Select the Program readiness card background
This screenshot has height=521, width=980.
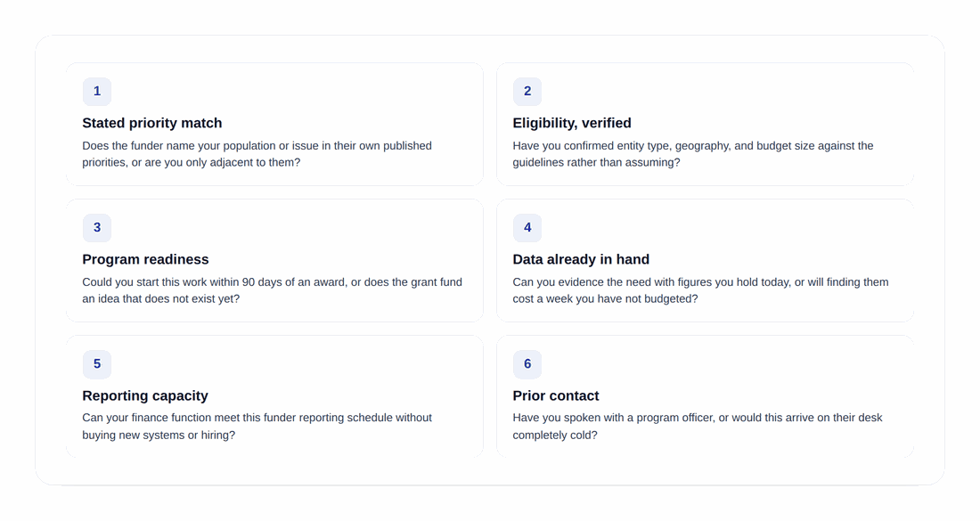275,260
